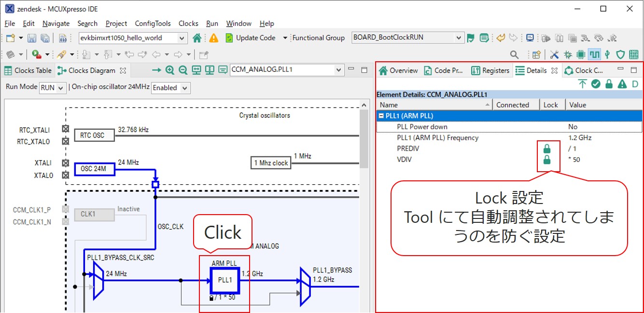Image resolution: width=644 pixels, height=313 pixels.
Task: Open the BOARD_BootClockRUN functional group dropdown
Action: tap(459, 38)
